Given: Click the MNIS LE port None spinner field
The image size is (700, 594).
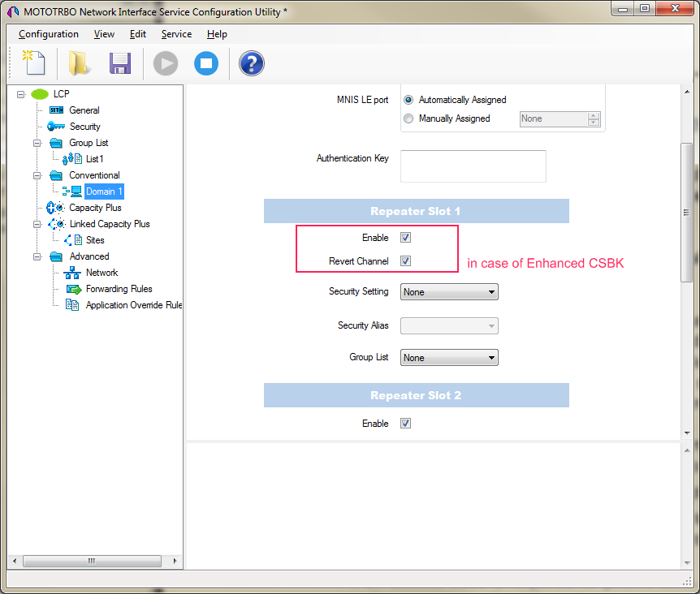Looking at the screenshot, I should (x=560, y=119).
